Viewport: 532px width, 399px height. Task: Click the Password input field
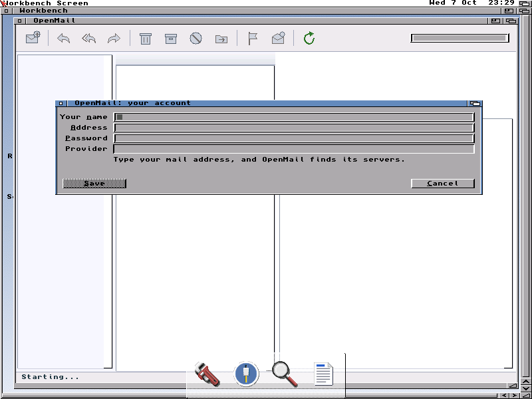click(294, 138)
